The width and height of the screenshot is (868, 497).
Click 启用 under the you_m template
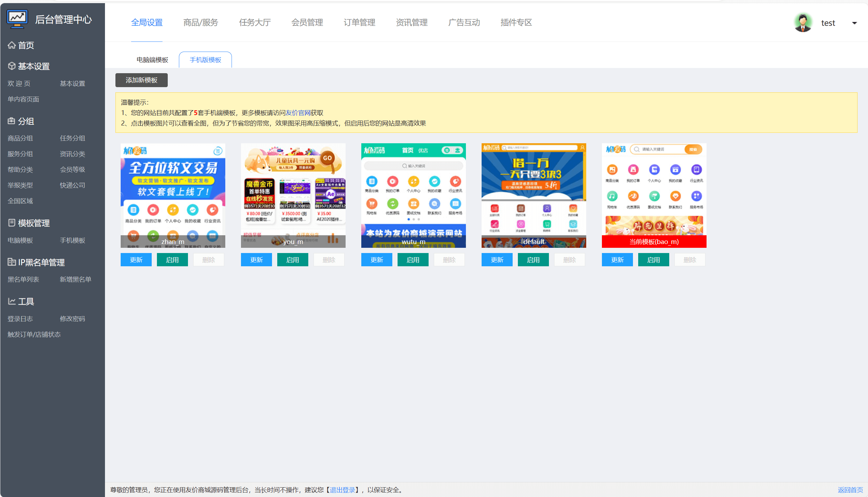tap(293, 260)
